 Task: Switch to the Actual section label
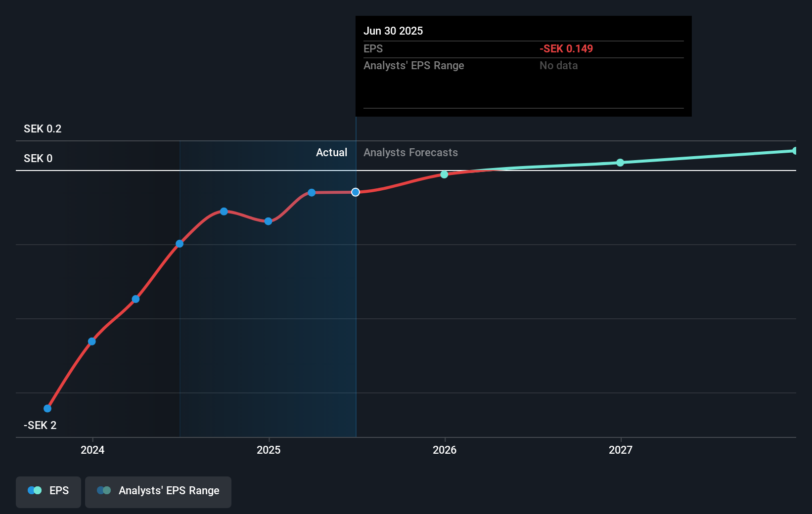point(331,152)
